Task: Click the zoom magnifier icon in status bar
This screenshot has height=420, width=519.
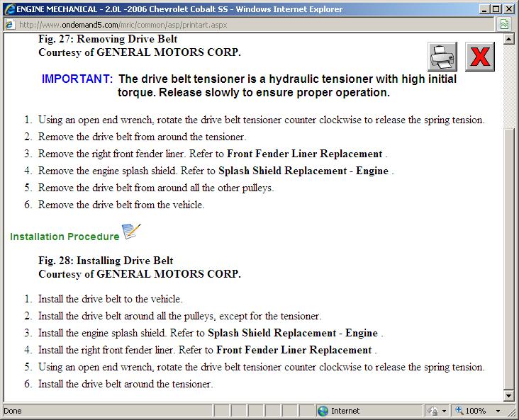Action: click(x=459, y=410)
